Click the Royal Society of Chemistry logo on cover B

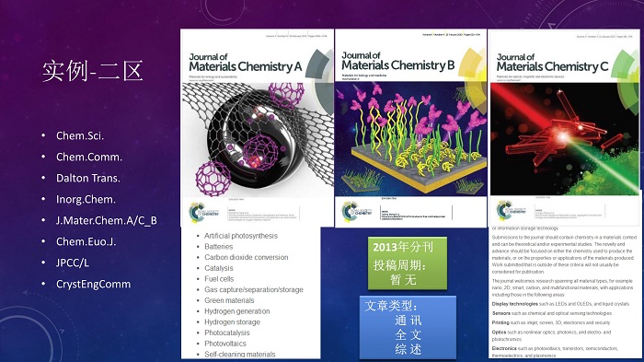coord(357,212)
